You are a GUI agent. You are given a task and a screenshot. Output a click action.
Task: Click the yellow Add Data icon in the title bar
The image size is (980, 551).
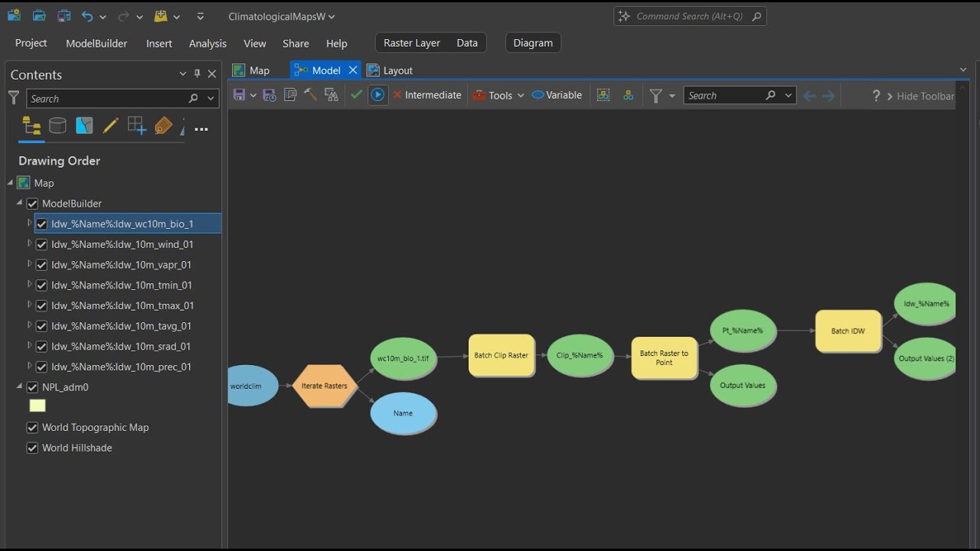[x=161, y=16]
